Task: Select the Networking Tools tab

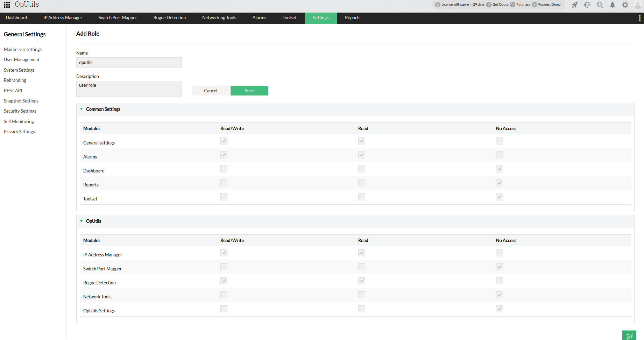Action: coord(219,18)
